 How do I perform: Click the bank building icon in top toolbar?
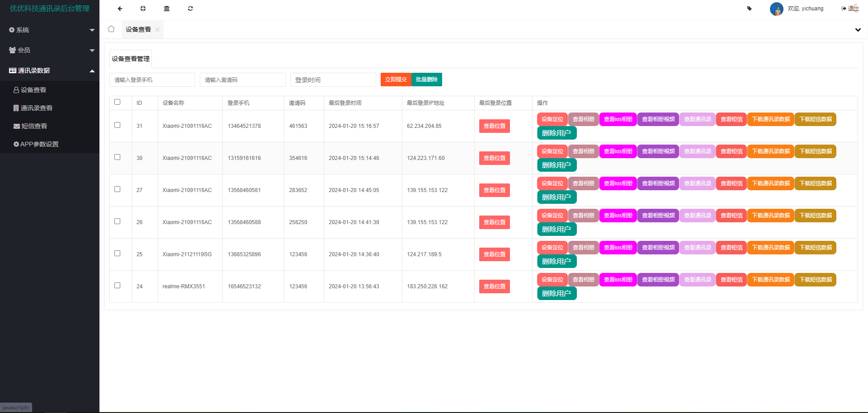167,9
